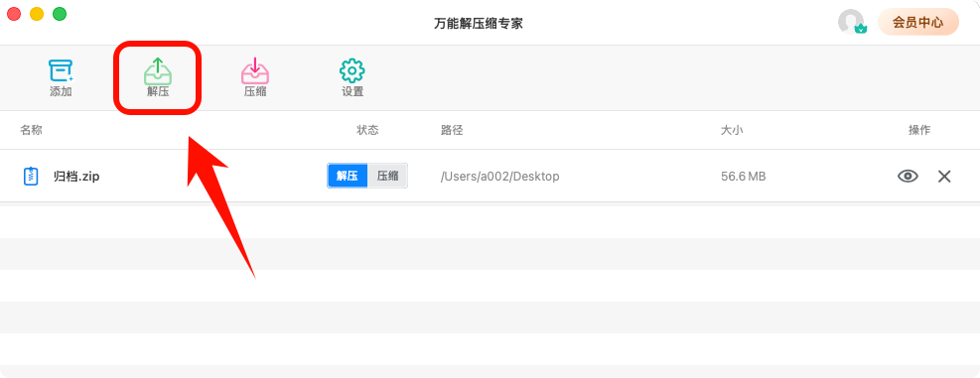Click the 操作 column header
The width and height of the screenshot is (980, 378).
tap(919, 130)
